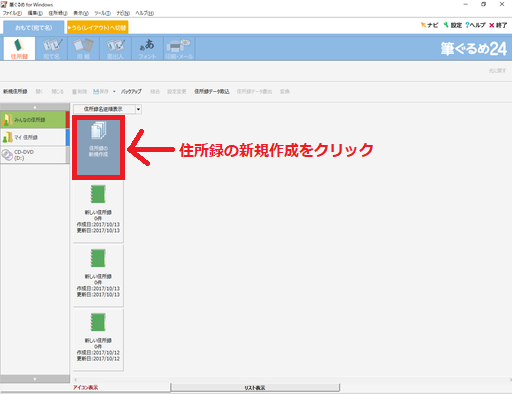Open the 編集 menu
This screenshot has width=512, height=394.
[x=35, y=13]
